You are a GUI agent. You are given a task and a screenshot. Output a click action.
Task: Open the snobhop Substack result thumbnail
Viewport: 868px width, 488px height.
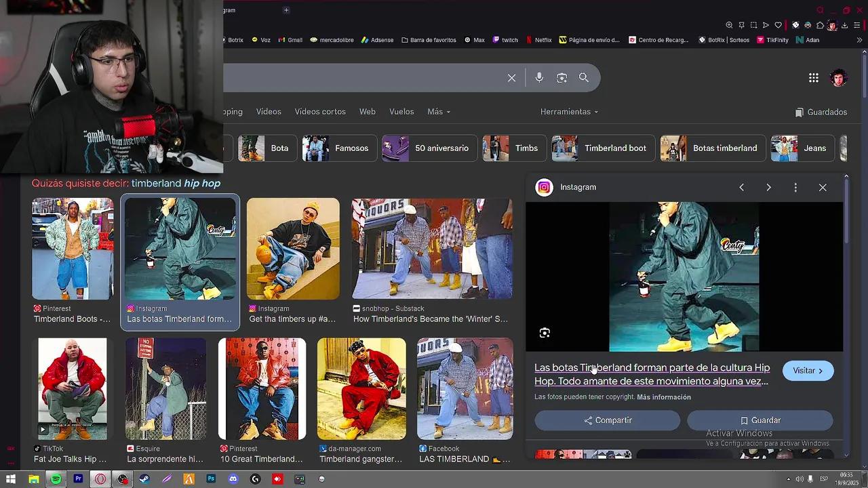point(432,249)
